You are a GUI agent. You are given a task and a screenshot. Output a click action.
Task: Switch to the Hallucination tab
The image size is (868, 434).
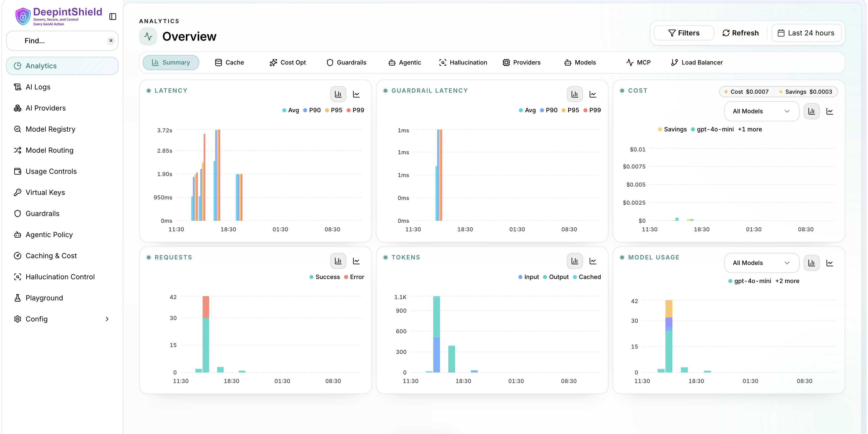tap(463, 63)
